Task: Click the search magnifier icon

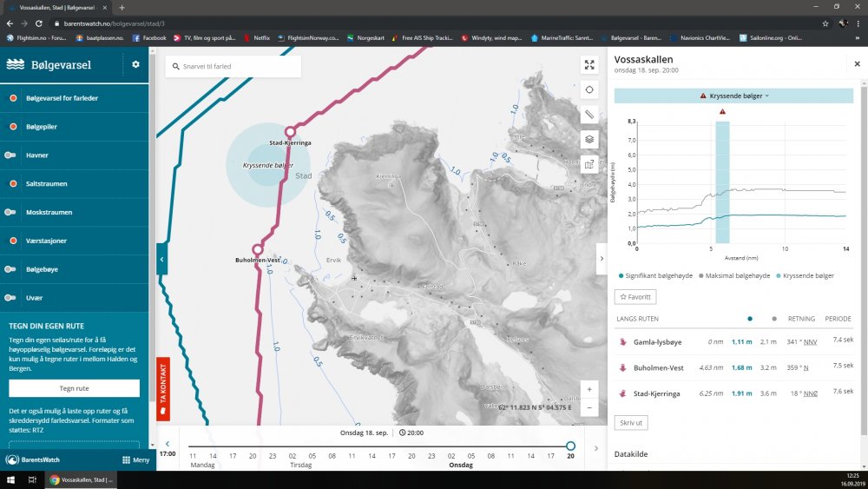Action: click(175, 67)
